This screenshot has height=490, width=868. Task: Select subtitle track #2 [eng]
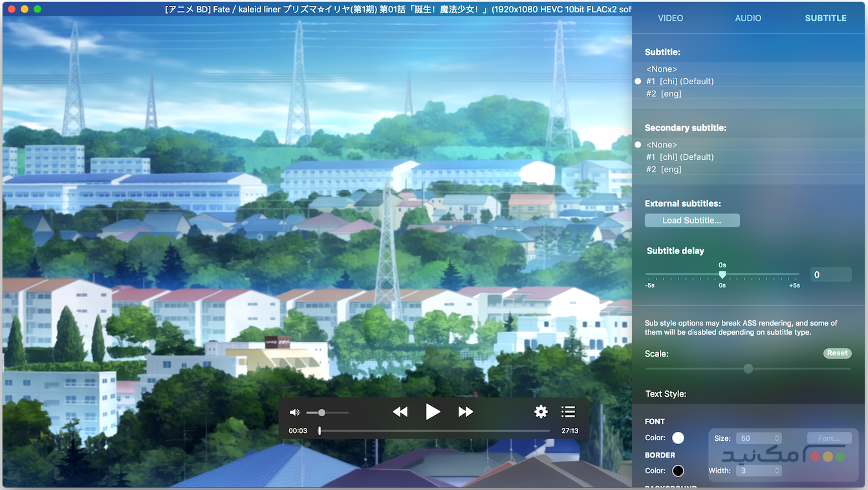pyautogui.click(x=664, y=94)
